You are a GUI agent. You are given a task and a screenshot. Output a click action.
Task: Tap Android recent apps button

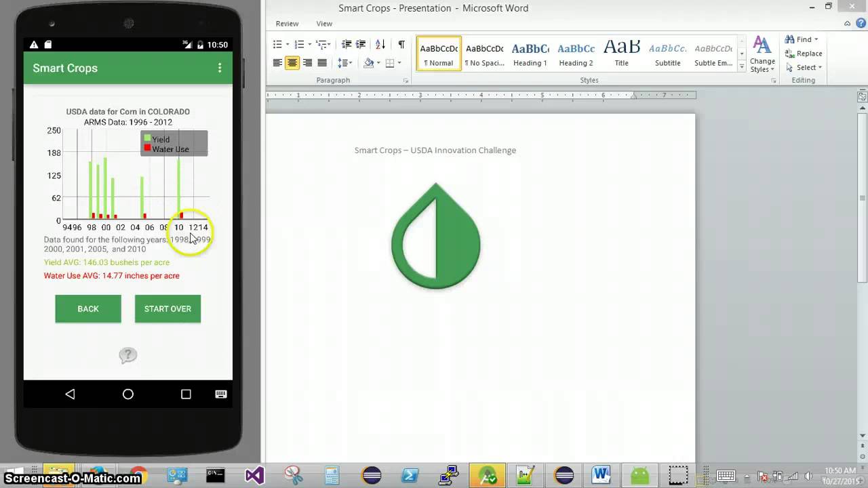(x=186, y=394)
